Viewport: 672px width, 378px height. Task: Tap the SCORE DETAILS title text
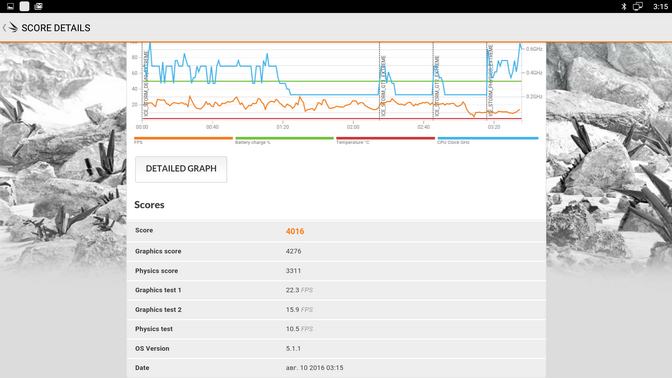point(56,28)
